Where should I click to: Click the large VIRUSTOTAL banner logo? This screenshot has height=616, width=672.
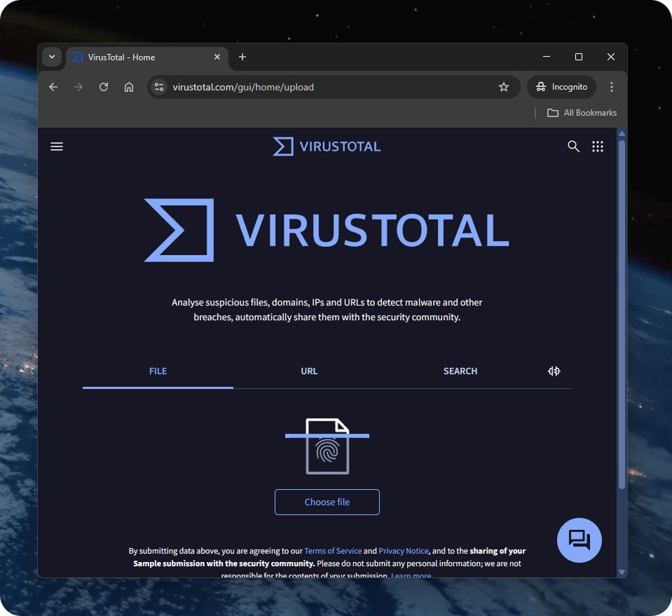coord(327,230)
